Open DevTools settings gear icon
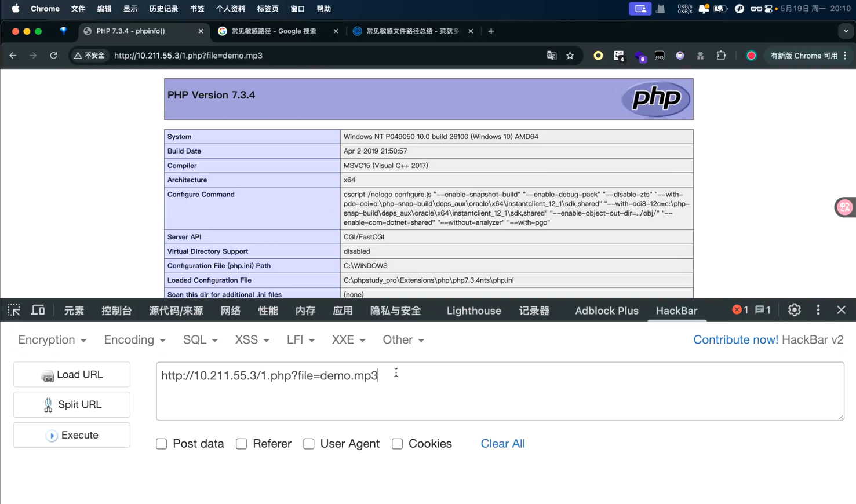The height and width of the screenshot is (504, 856). pos(794,310)
